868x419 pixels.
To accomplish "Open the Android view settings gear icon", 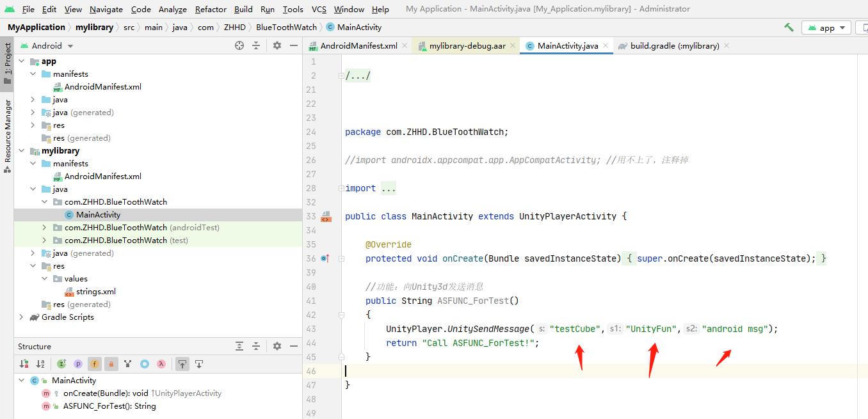I will (277, 45).
